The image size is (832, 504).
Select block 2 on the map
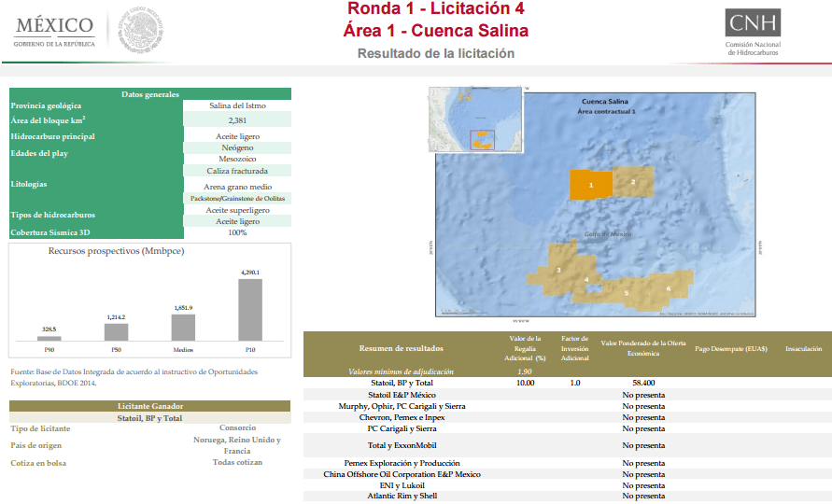tap(633, 182)
